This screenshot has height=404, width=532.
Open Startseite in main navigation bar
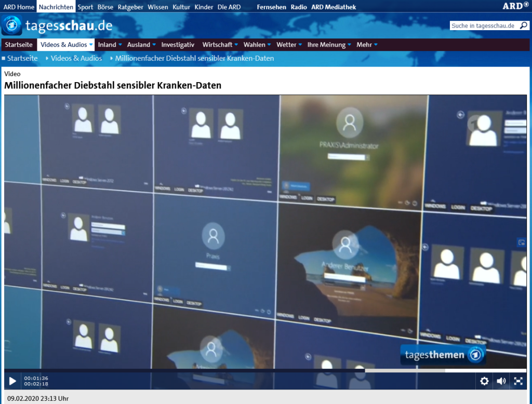click(x=19, y=45)
